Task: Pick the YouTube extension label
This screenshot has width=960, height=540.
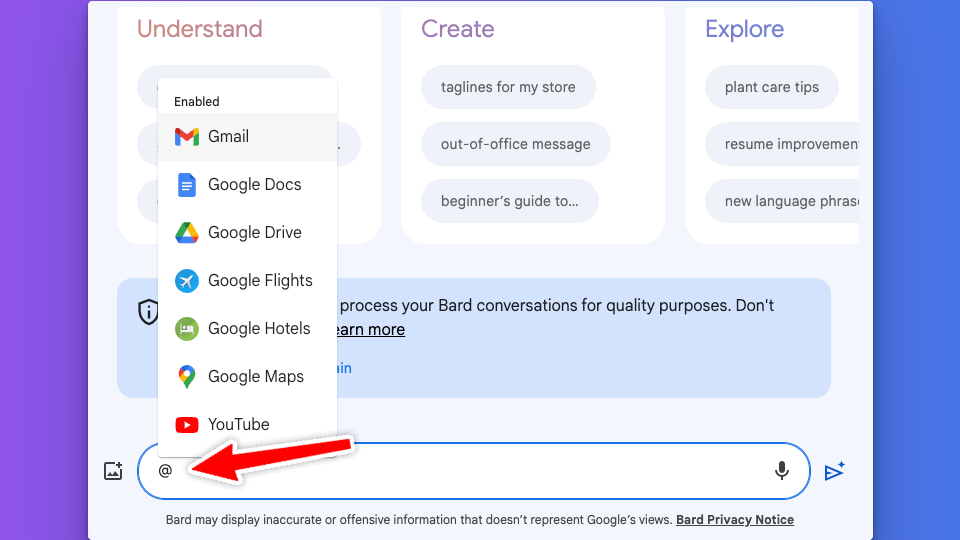Action: pyautogui.click(x=238, y=425)
